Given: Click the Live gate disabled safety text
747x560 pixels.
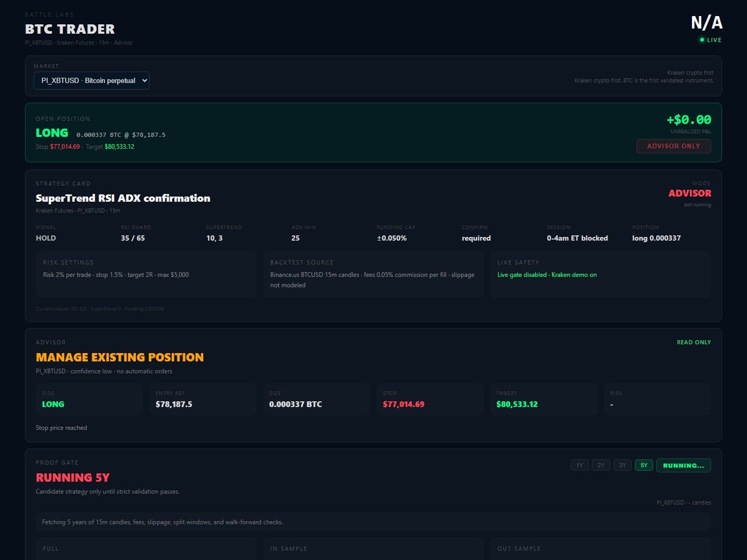Looking at the screenshot, I should click(x=547, y=275).
